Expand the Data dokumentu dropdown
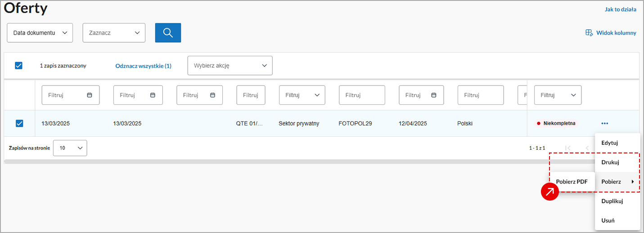Image resolution: width=644 pixels, height=233 pixels. tap(40, 33)
